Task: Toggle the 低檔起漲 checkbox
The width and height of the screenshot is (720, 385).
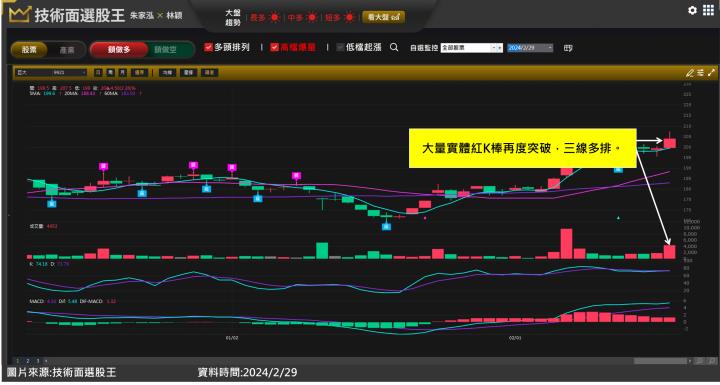Action: 340,47
